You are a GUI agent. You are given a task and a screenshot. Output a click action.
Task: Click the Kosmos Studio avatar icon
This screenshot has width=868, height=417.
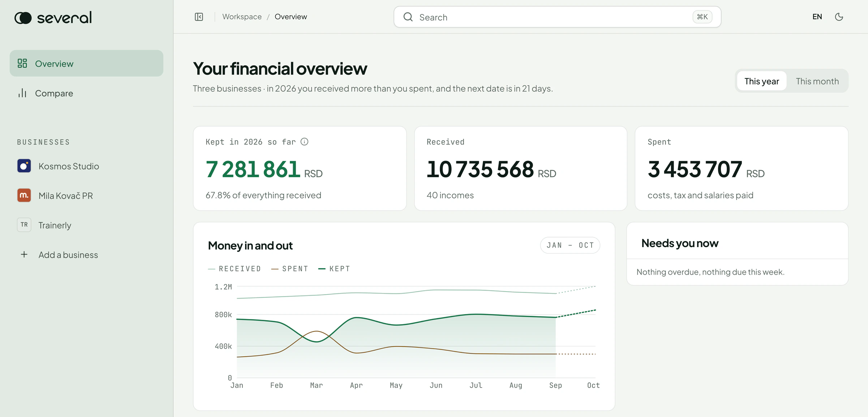(24, 166)
